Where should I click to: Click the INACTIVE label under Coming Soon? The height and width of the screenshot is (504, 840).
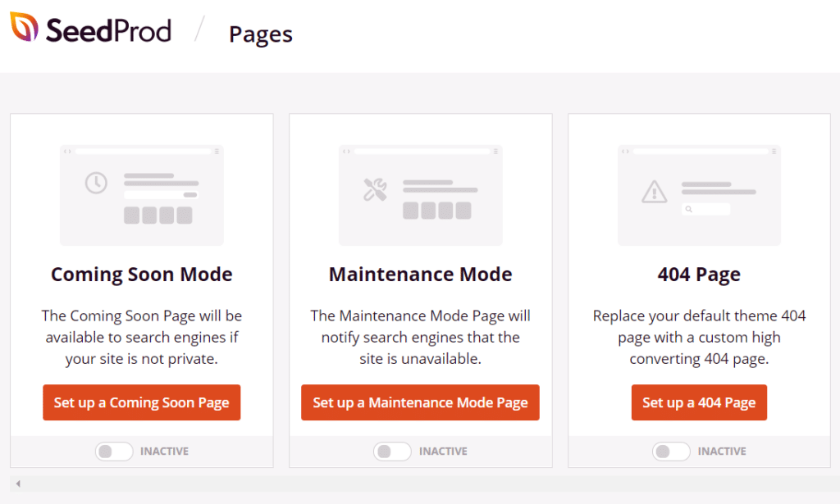tap(164, 452)
